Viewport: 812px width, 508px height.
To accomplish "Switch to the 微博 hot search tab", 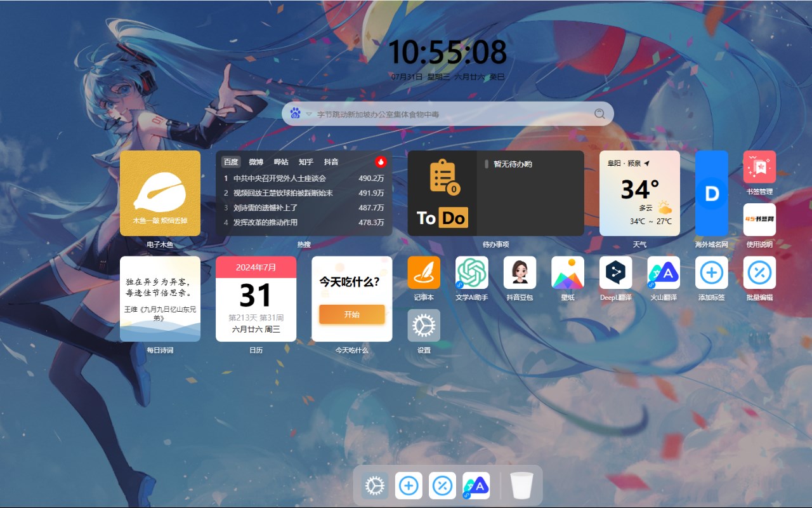I will coord(256,162).
